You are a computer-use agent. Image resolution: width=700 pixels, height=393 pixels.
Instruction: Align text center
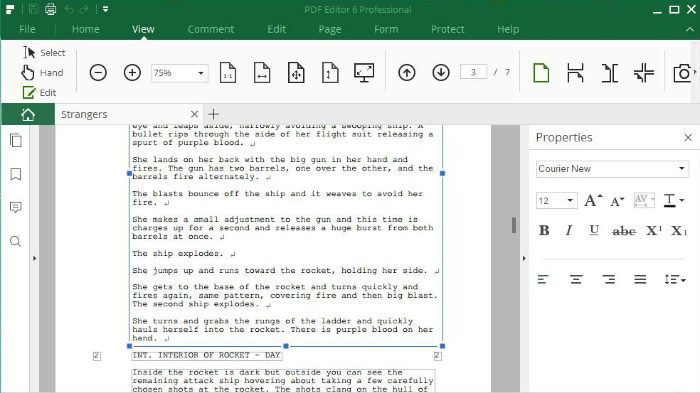pos(576,280)
